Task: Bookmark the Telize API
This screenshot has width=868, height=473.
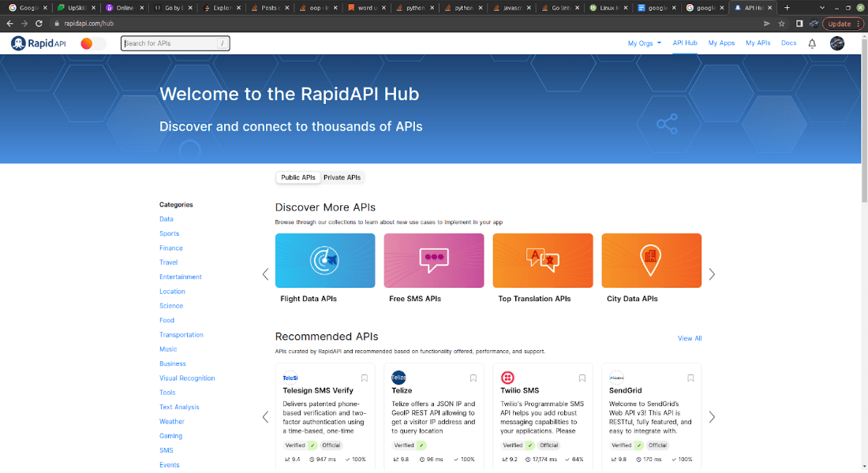Action: click(x=473, y=378)
